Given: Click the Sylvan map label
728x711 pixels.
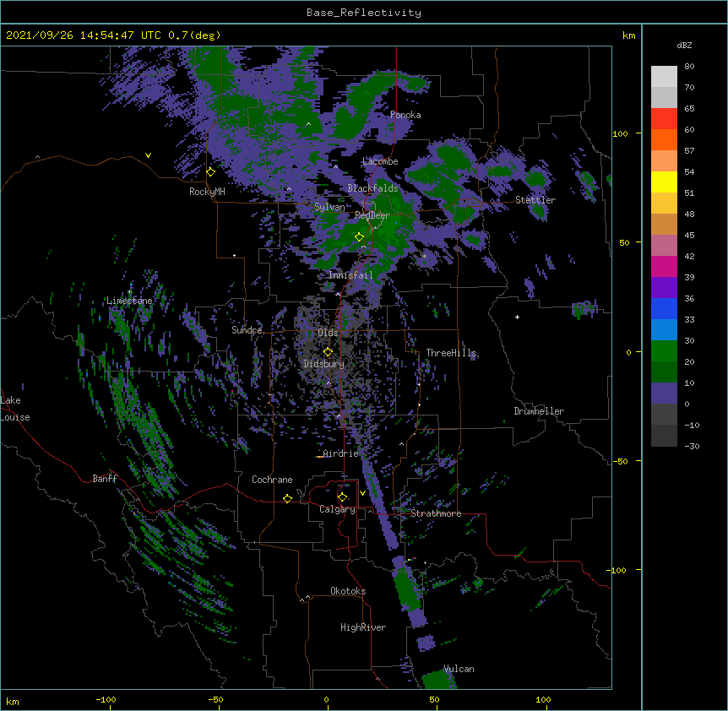Looking at the screenshot, I should point(329,207).
